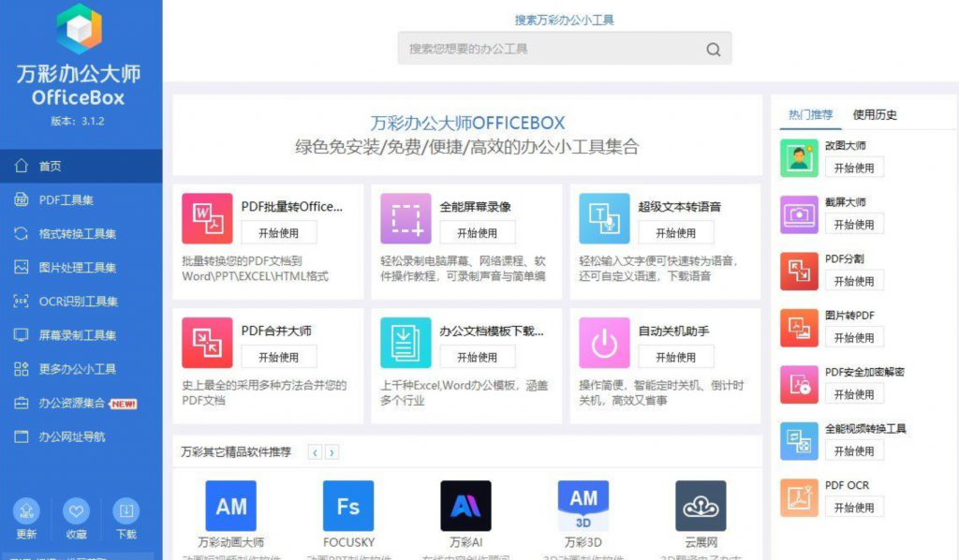Open PDF工具集 in the sidebar
Image resolution: width=959 pixels, height=560 pixels.
[81, 199]
